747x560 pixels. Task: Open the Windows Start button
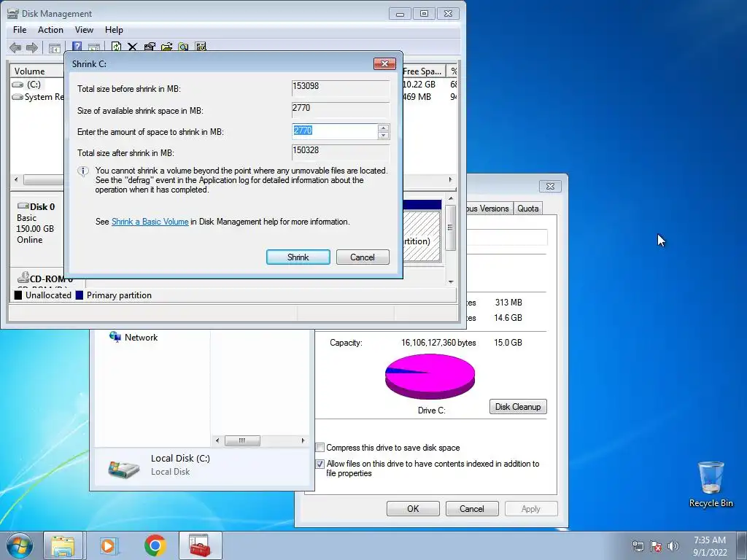click(20, 545)
